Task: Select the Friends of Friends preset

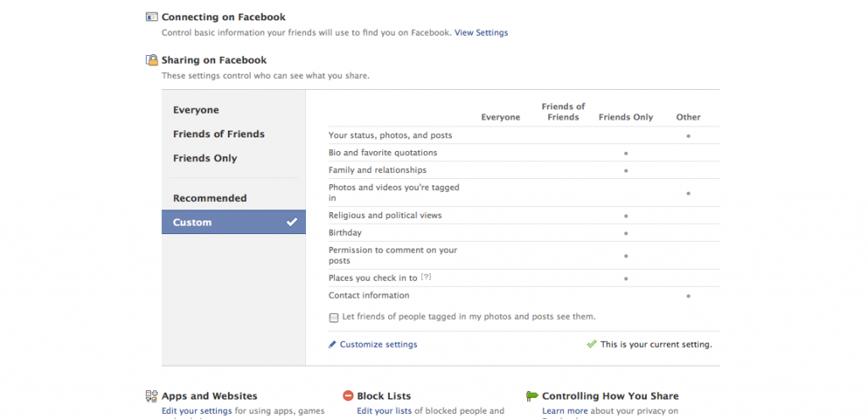Action: (219, 134)
